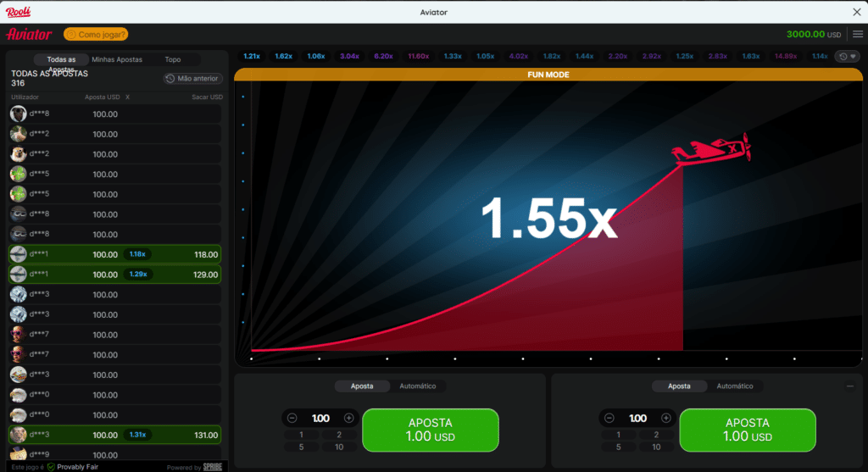Choose quick amount 10 in first bet panel

tap(339, 447)
